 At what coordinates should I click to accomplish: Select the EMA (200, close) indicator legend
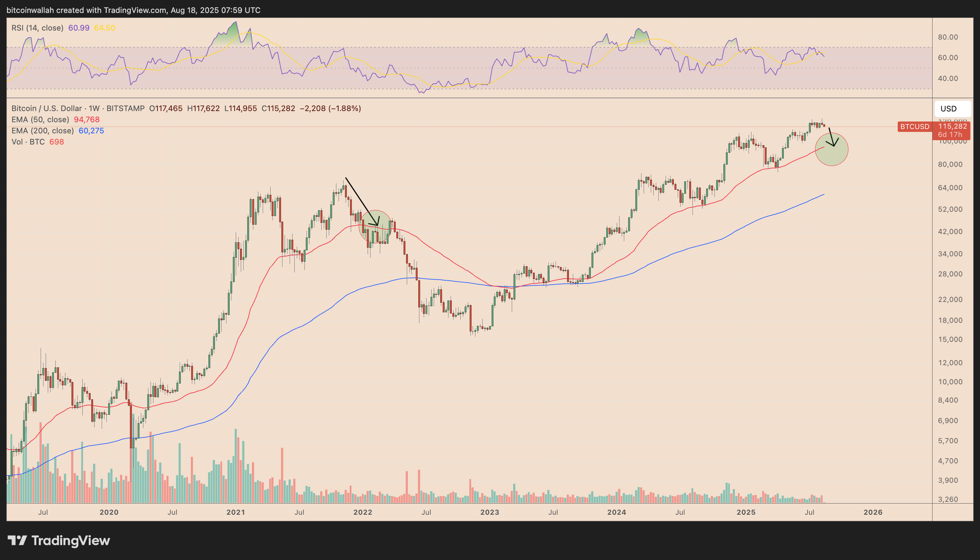[x=42, y=131]
